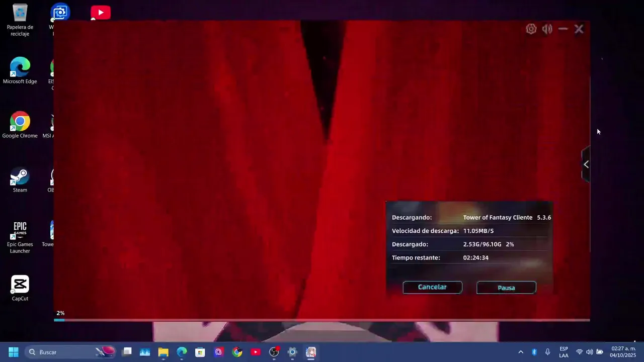The height and width of the screenshot is (362, 644).
Task: Open CapCut desktop shortcut
Action: coord(20,288)
